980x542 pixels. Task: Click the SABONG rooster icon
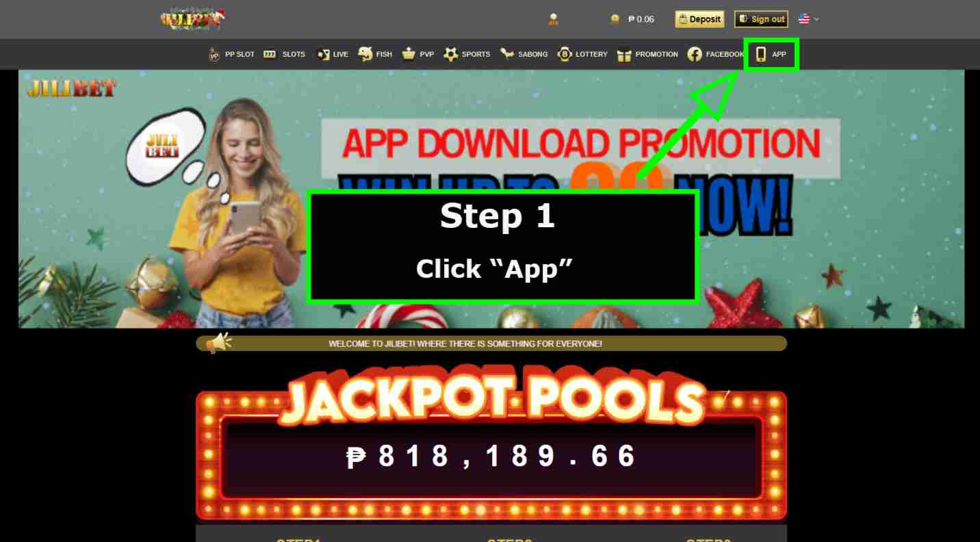[507, 54]
